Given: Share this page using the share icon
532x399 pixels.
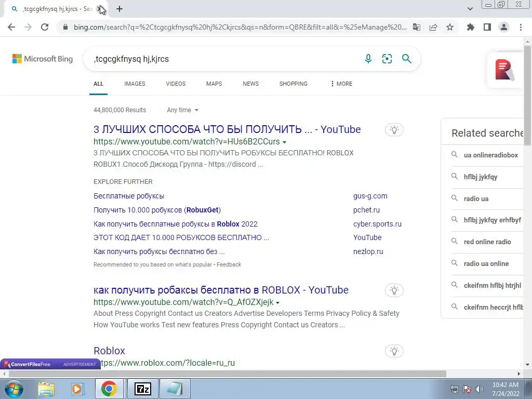Looking at the screenshot, I should (433, 27).
